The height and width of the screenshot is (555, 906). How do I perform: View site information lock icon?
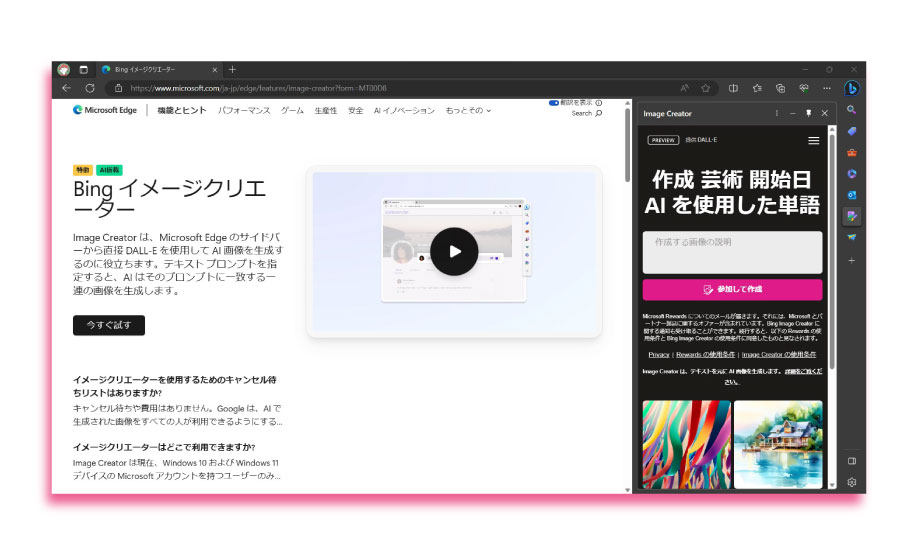[118, 88]
